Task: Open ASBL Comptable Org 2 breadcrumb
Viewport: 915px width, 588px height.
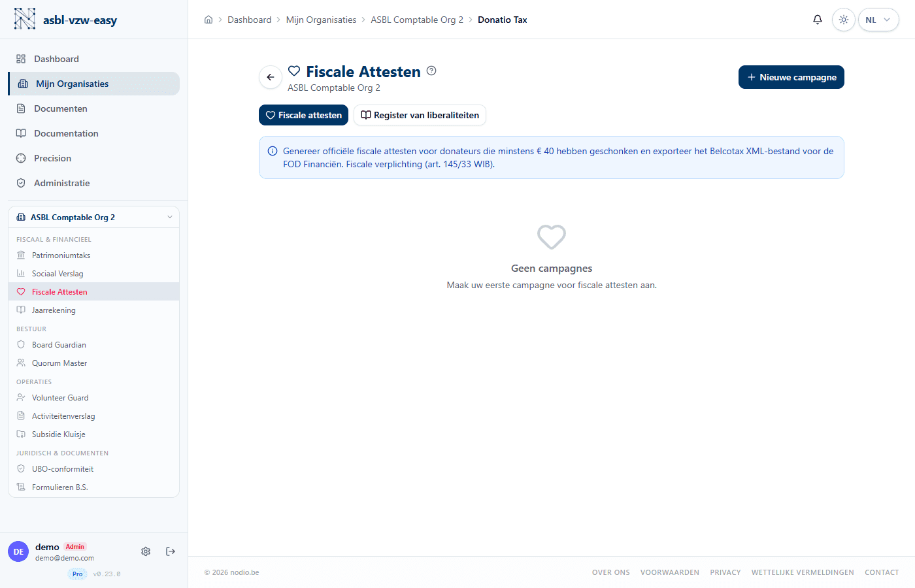Action: pos(417,20)
